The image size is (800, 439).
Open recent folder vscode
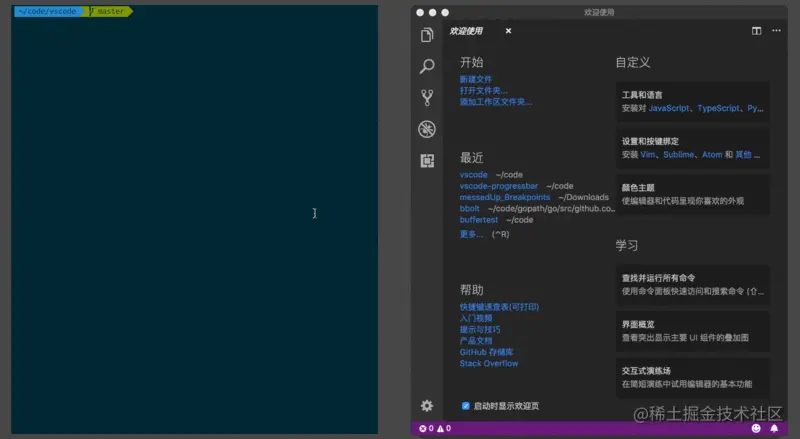click(x=473, y=175)
